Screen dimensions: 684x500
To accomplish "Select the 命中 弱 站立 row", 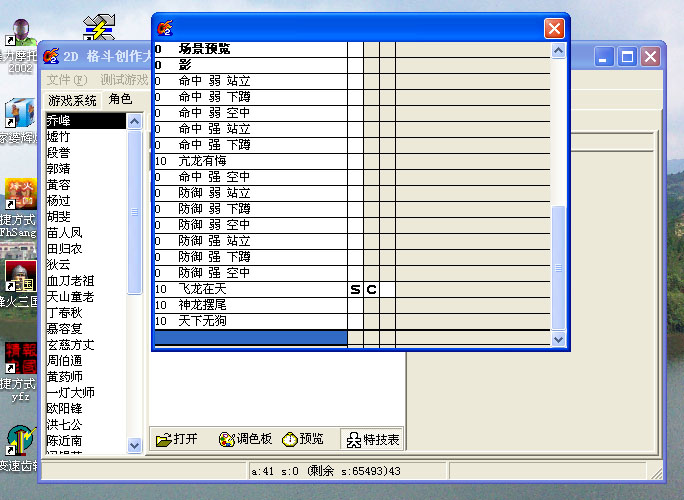I will [251, 81].
